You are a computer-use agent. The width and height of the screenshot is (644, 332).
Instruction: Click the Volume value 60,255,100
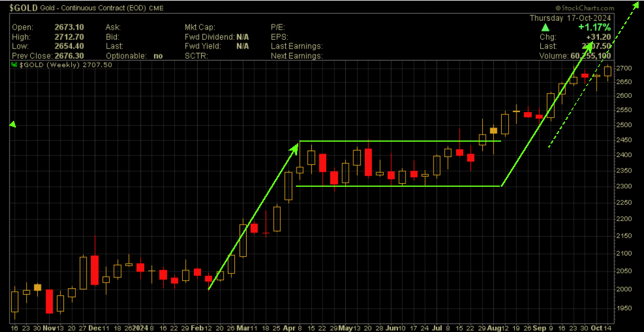pyautogui.click(x=590, y=55)
